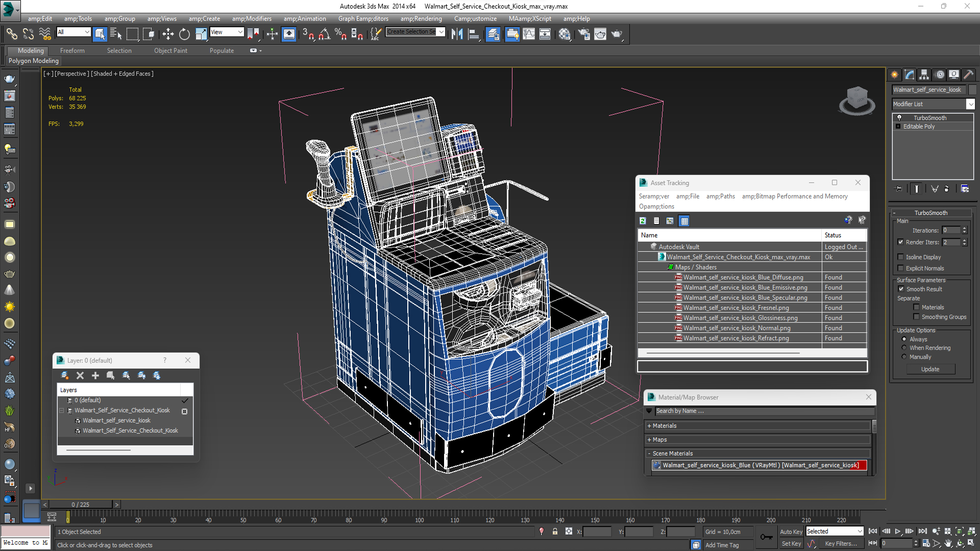980x551 pixels.
Task: Open Select by Name tool
Action: (x=116, y=34)
